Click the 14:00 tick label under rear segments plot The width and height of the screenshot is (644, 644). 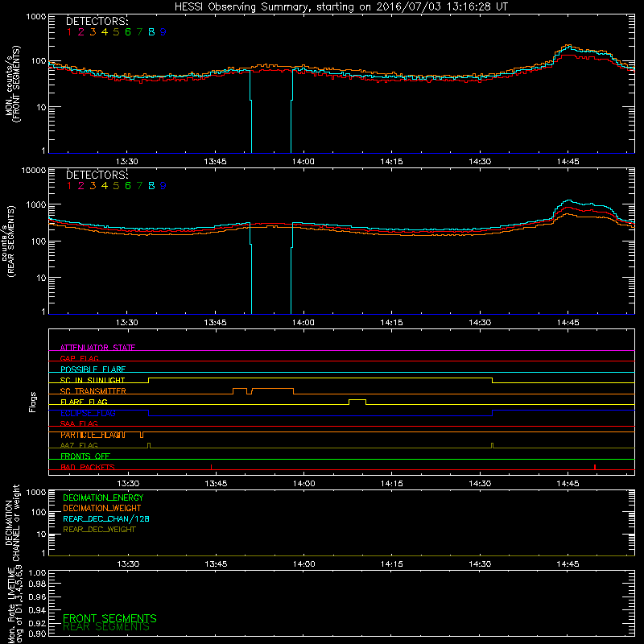303,323
